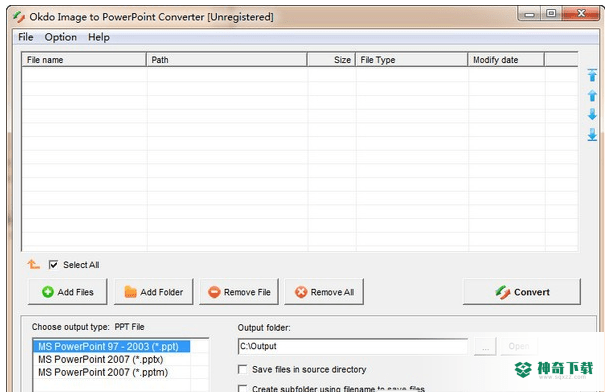Screen dimensions: 605x392
Task: Open the Help menu
Action: [x=99, y=37]
